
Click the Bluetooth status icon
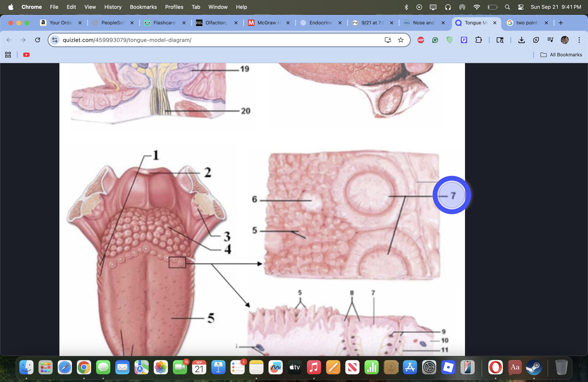coord(406,7)
